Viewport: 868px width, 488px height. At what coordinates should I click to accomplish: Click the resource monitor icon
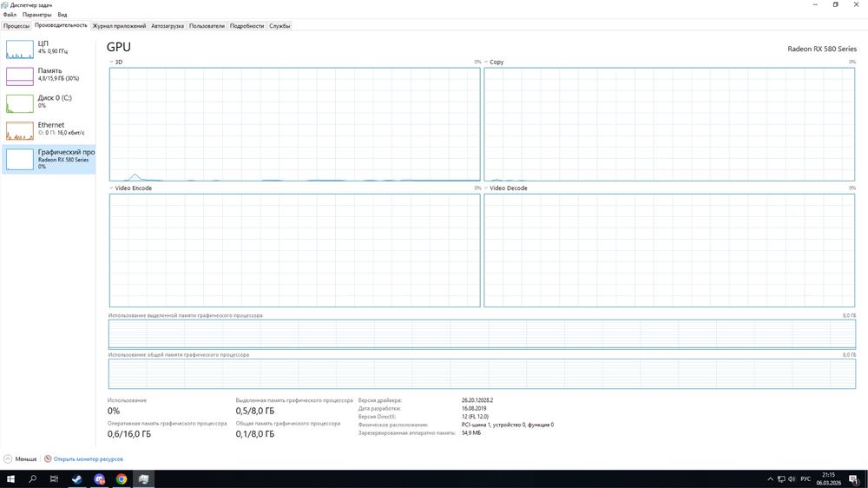coord(48,459)
